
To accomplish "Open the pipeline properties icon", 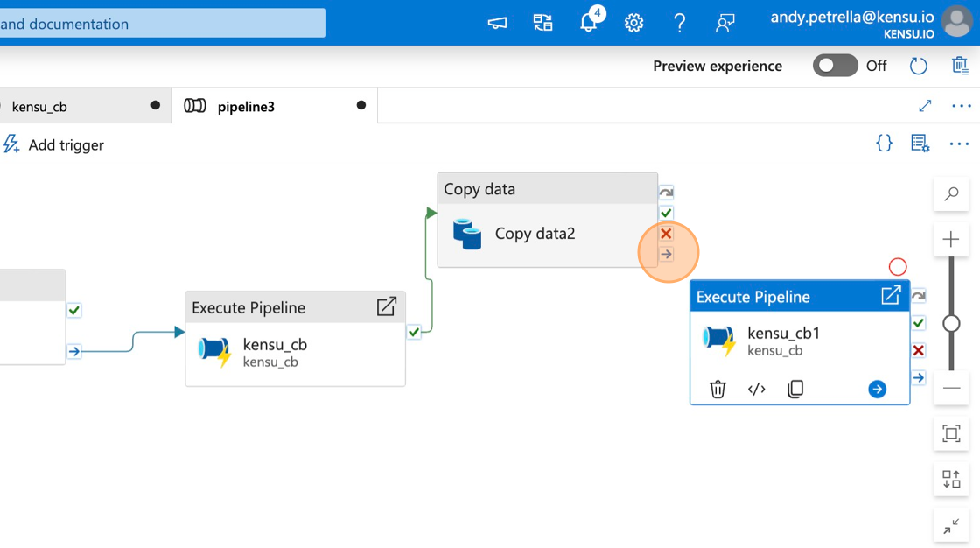I will tap(920, 144).
